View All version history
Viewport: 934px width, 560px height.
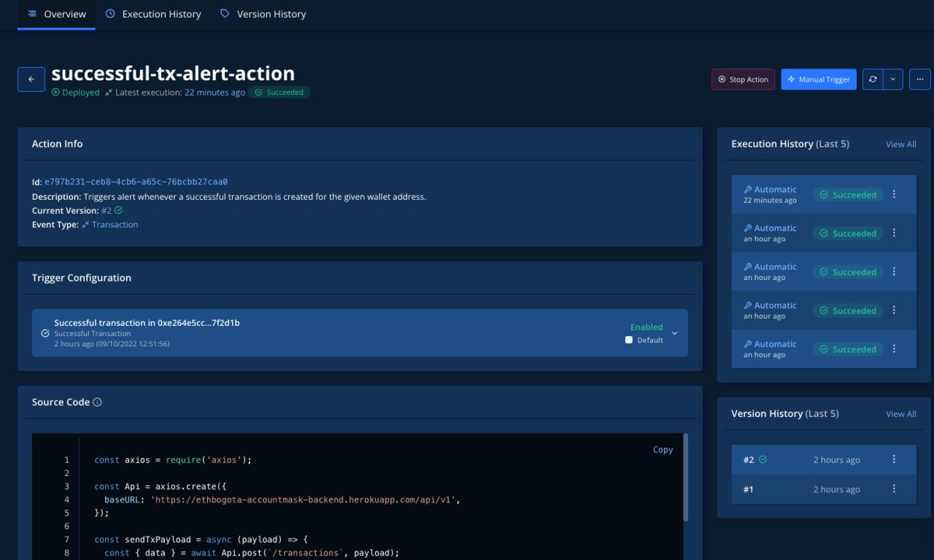pos(900,414)
